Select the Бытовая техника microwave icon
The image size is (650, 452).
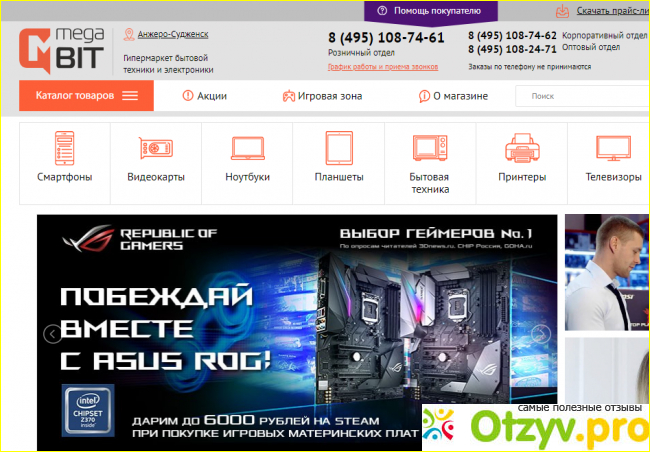(429, 150)
